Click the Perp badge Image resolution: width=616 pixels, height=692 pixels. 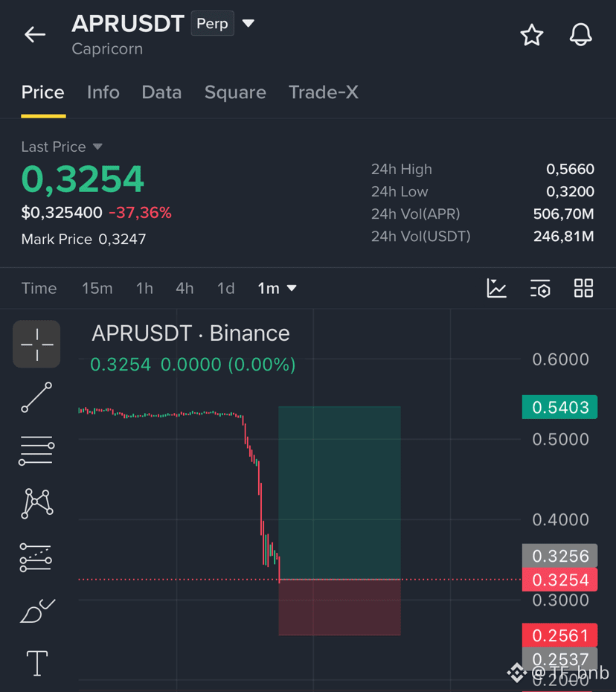coord(212,23)
